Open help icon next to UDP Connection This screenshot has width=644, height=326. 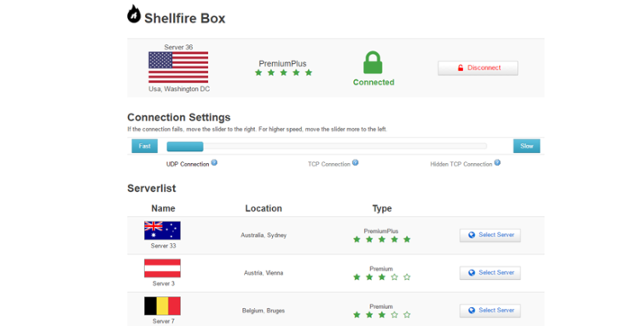(214, 163)
